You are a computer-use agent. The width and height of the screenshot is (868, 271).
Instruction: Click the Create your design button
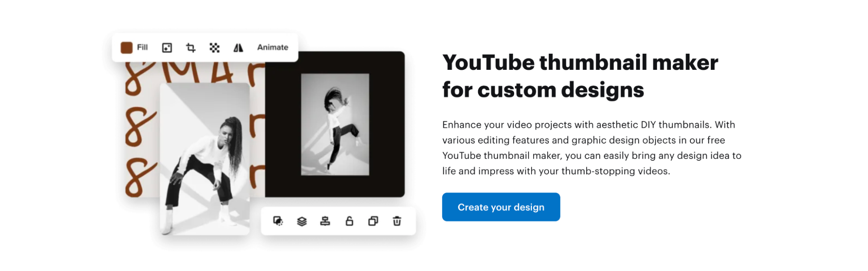point(501,207)
